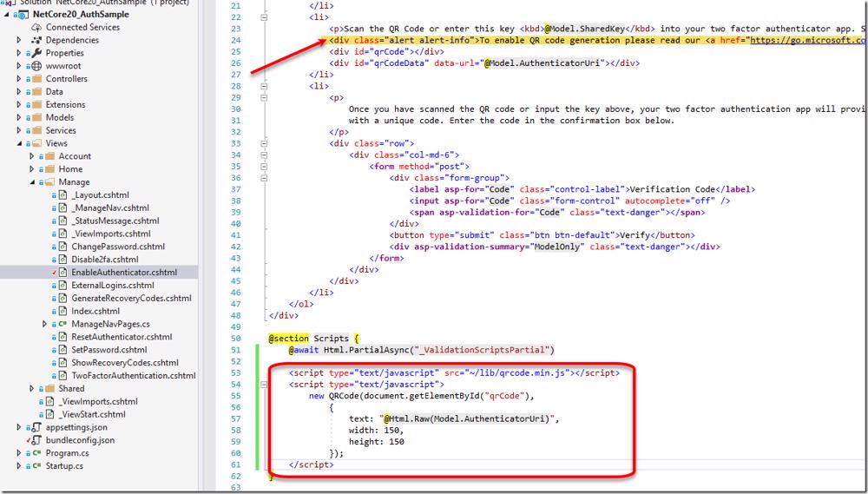The image size is (868, 494).
Task: Click the SetPassword.cshtml file icon
Action: 62,350
